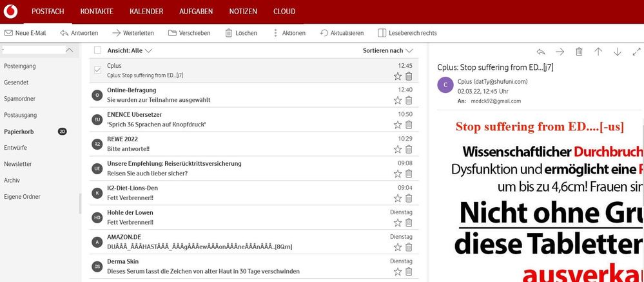Viewport: 644px width, 282px height.
Task: Click Weiterleiten to forward the mail
Action: (x=133, y=33)
